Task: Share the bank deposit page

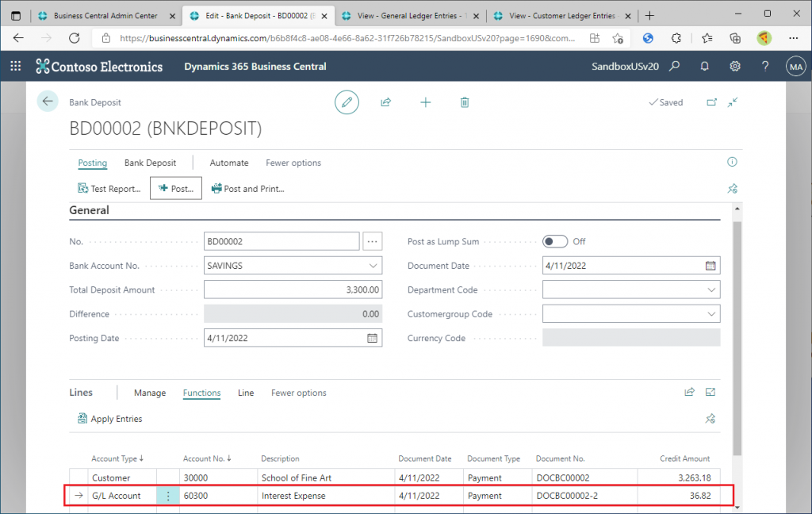Action: (x=386, y=102)
